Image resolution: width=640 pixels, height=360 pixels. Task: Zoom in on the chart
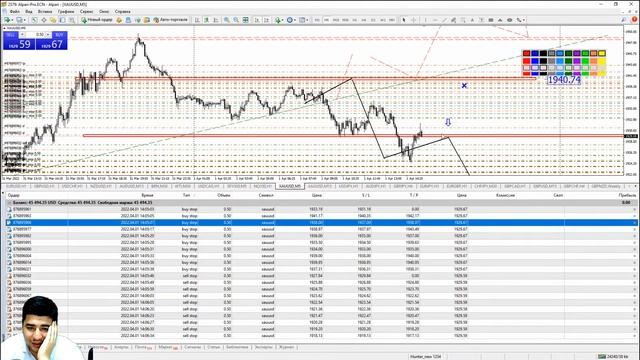coord(227,20)
